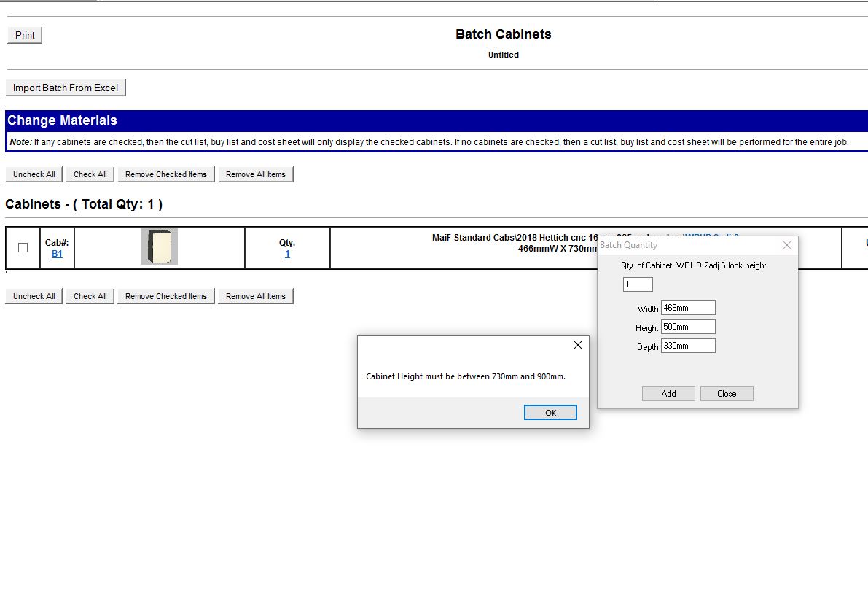Click Close button in Batch Quantity dialog

(727, 394)
